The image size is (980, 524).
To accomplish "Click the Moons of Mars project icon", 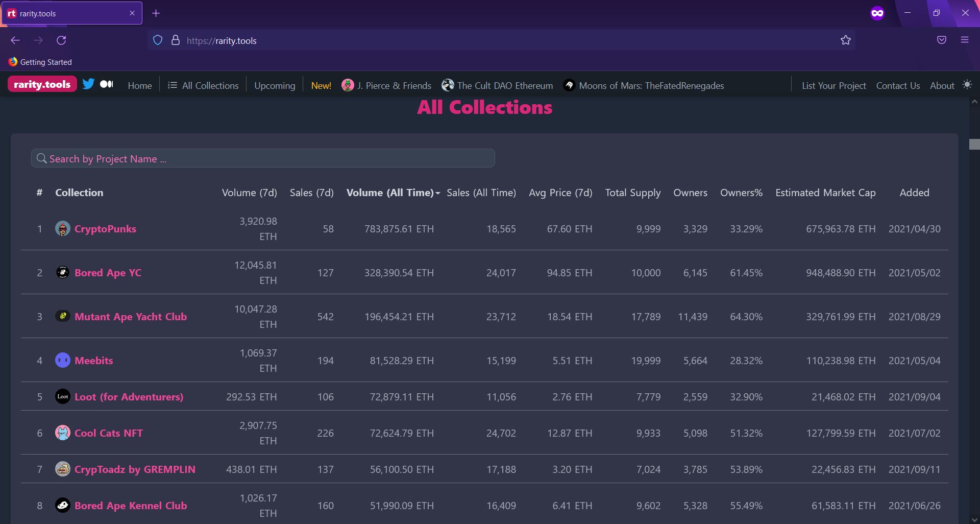I will coord(569,85).
